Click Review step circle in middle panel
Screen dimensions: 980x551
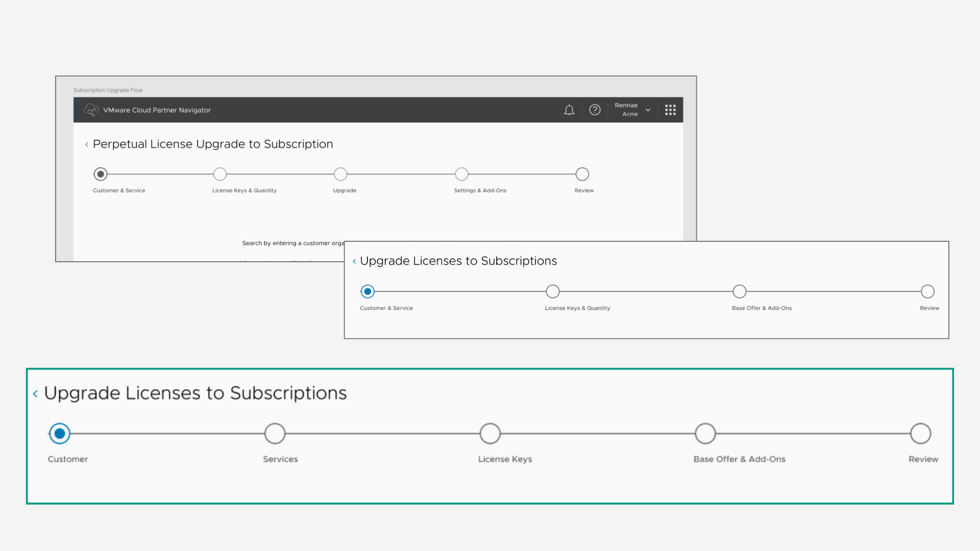(x=927, y=292)
